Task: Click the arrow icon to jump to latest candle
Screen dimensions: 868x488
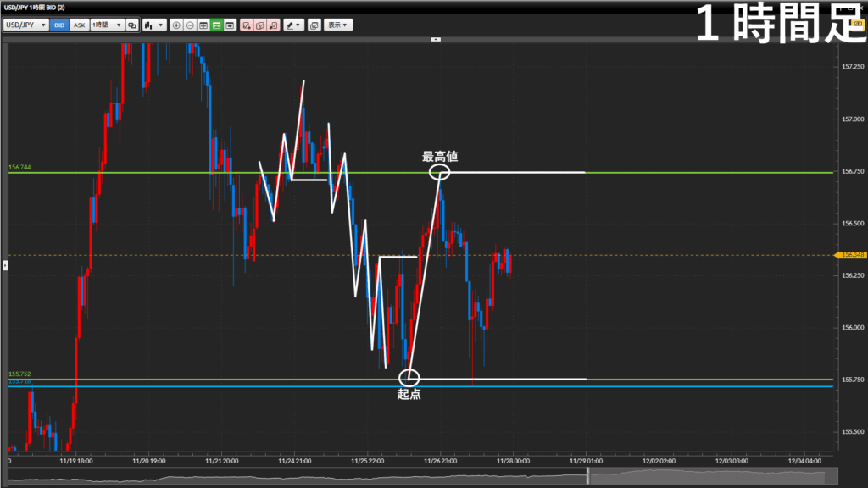Action: (x=230, y=25)
